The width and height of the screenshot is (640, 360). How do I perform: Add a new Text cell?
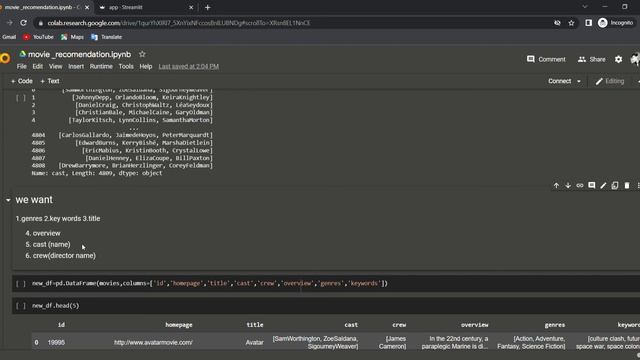[x=50, y=81]
